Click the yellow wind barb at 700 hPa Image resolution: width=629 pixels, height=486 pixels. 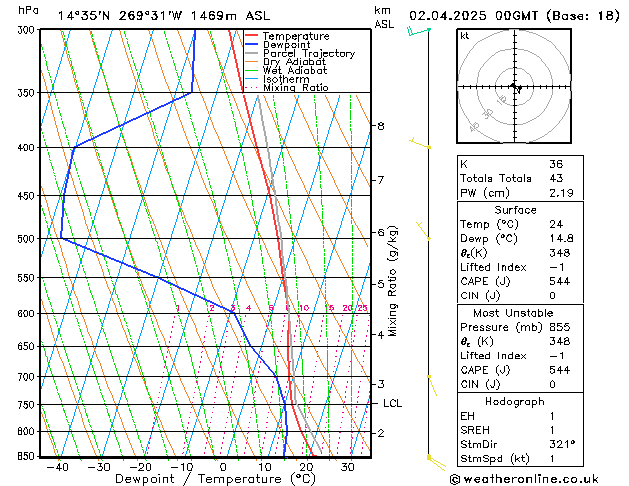pos(432,385)
